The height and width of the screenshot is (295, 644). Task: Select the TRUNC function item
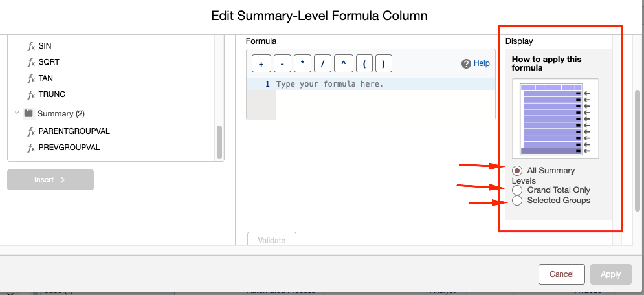52,94
